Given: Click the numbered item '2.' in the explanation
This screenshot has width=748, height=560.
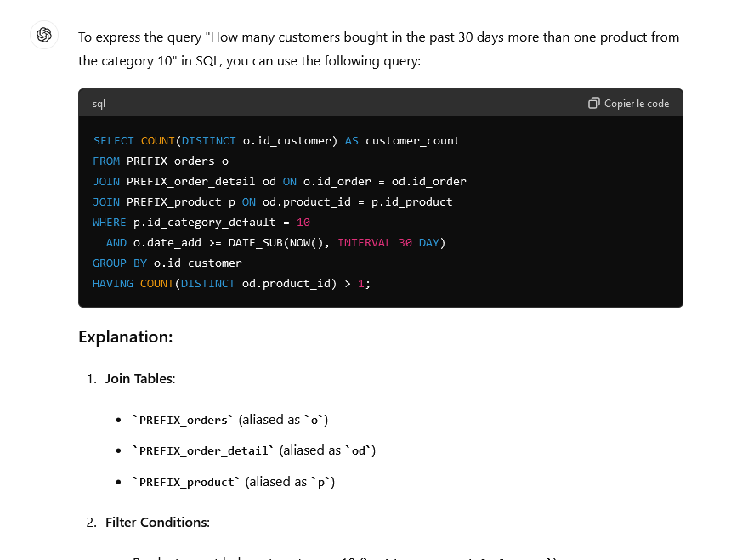Looking at the screenshot, I should point(91,522).
